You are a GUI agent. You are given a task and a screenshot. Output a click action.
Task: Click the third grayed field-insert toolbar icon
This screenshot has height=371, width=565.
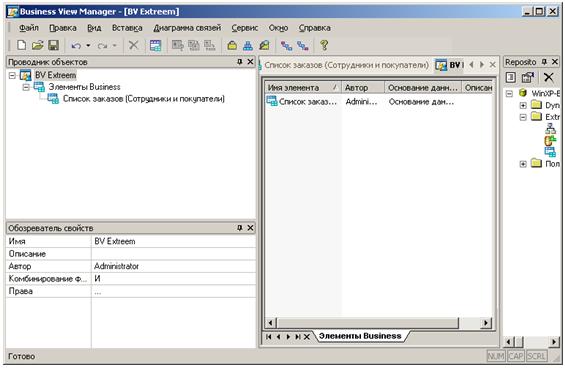[x=210, y=45]
